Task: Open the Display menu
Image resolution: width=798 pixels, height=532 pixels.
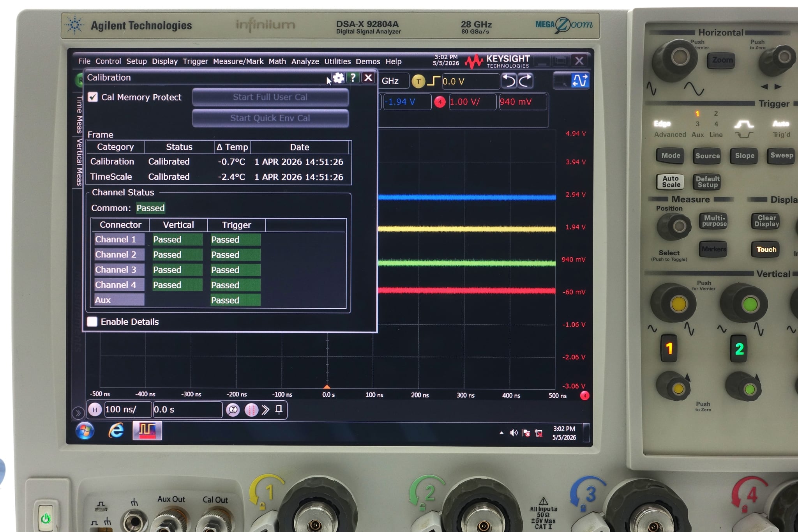Action: 164,61
